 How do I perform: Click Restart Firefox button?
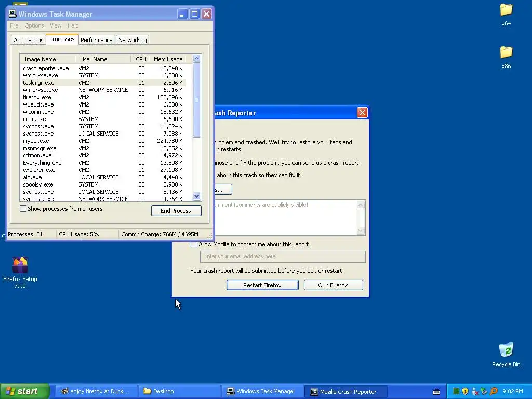coord(262,285)
